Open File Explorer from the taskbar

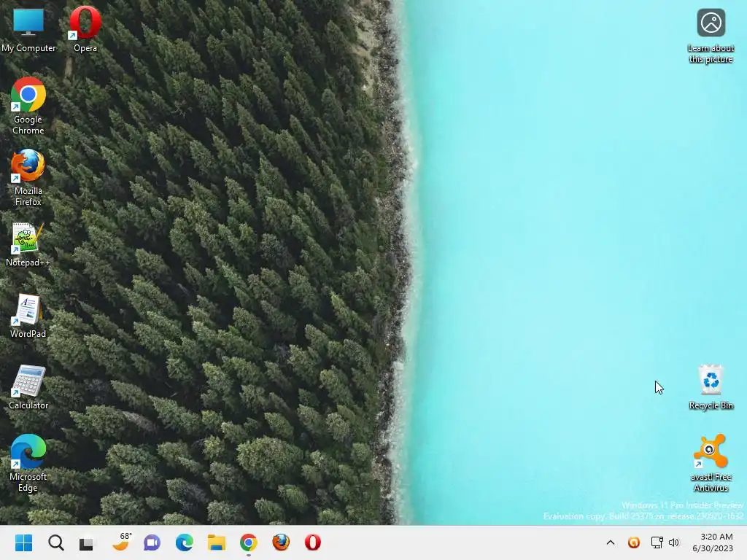tap(216, 542)
